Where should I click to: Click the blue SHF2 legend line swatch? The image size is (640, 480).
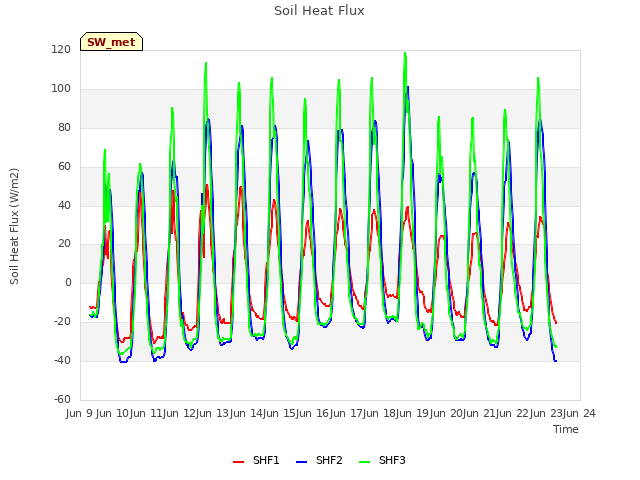click(301, 462)
